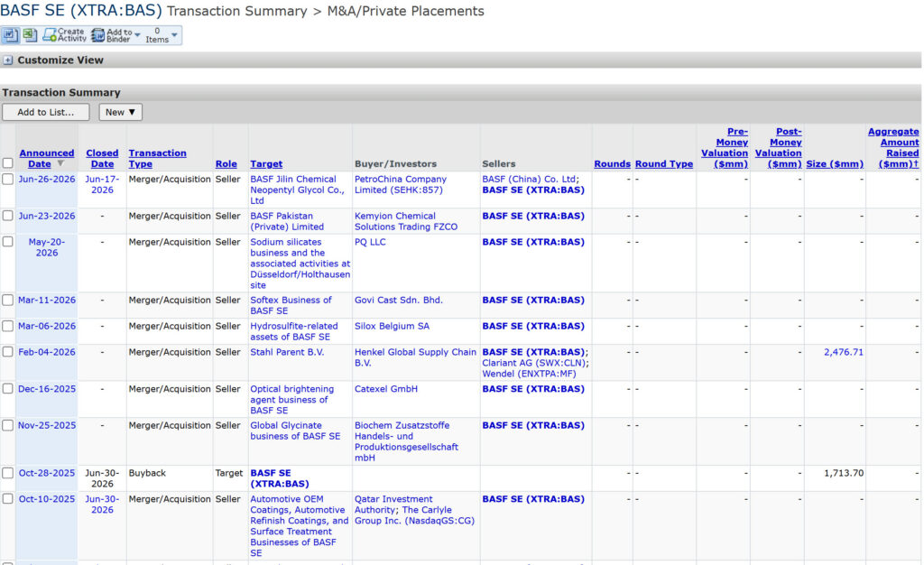The height and width of the screenshot is (565, 924).
Task: Check the May-20-2026 row checkbox
Action: click(x=7, y=242)
